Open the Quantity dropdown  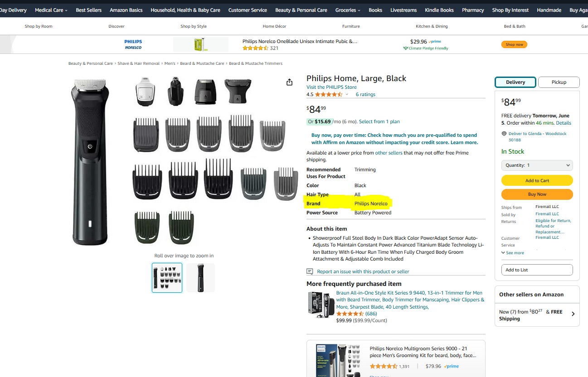click(537, 165)
